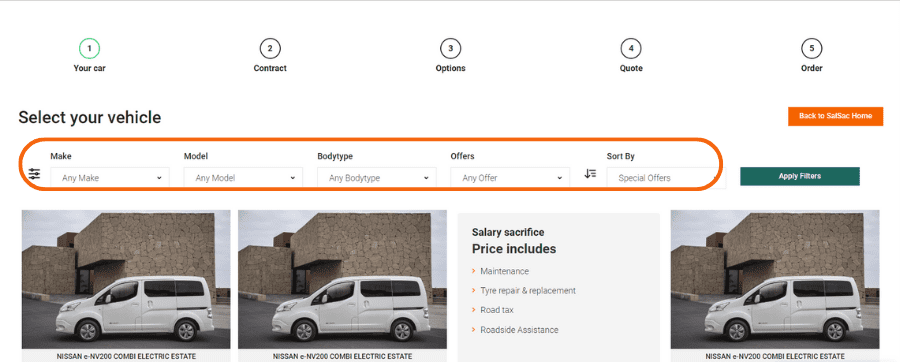Image resolution: width=900 pixels, height=362 pixels.
Task: Open the Any Offer dropdown
Action: [x=510, y=178]
